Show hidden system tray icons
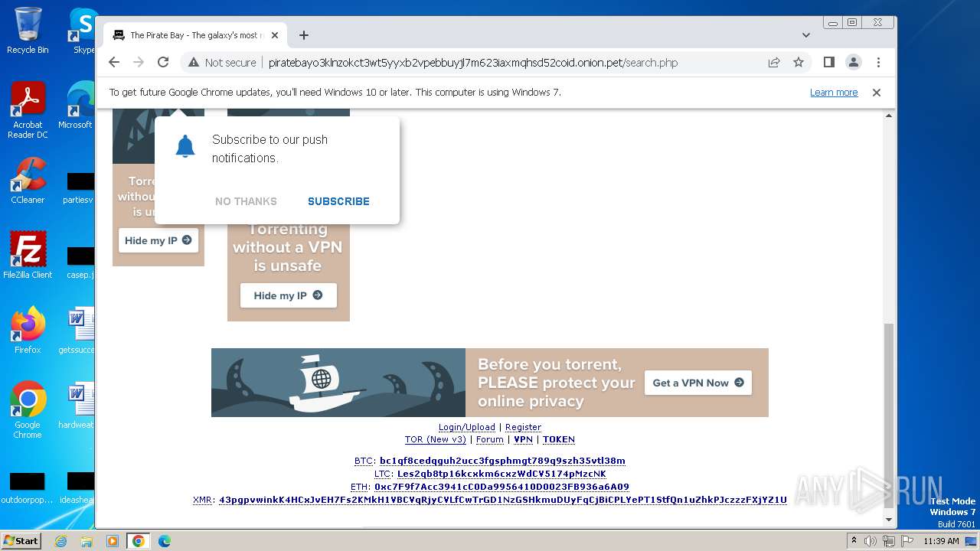This screenshot has width=980, height=551. 854,541
